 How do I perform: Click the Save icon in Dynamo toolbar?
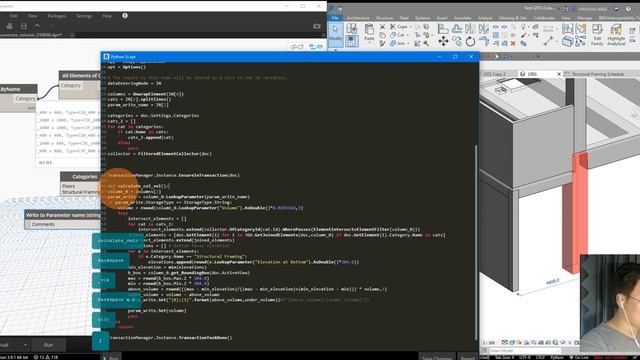24,26
